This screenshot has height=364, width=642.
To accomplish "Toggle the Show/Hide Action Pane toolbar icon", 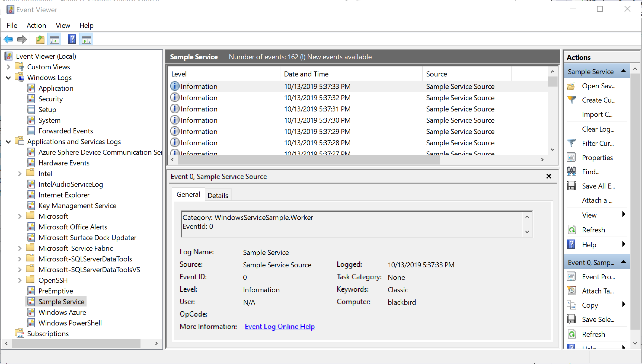I will 86,39.
